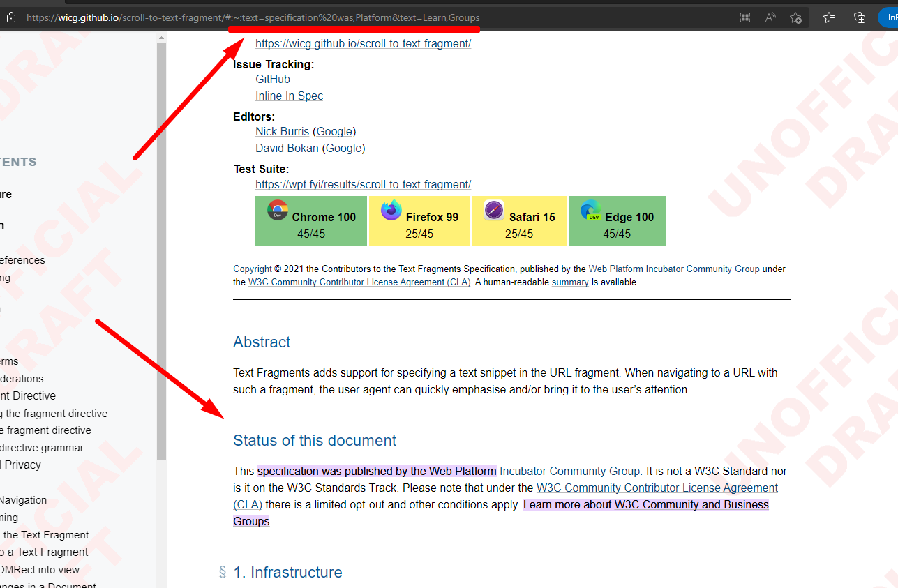Image resolution: width=898 pixels, height=588 pixels.
Task: Open Nick Burris editor link
Action: point(282,131)
